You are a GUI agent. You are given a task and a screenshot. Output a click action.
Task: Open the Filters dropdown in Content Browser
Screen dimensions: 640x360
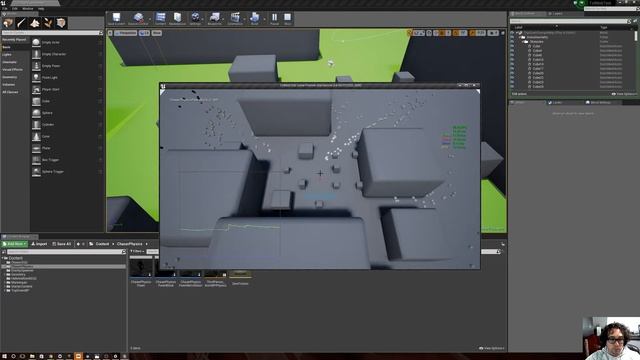click(x=138, y=251)
